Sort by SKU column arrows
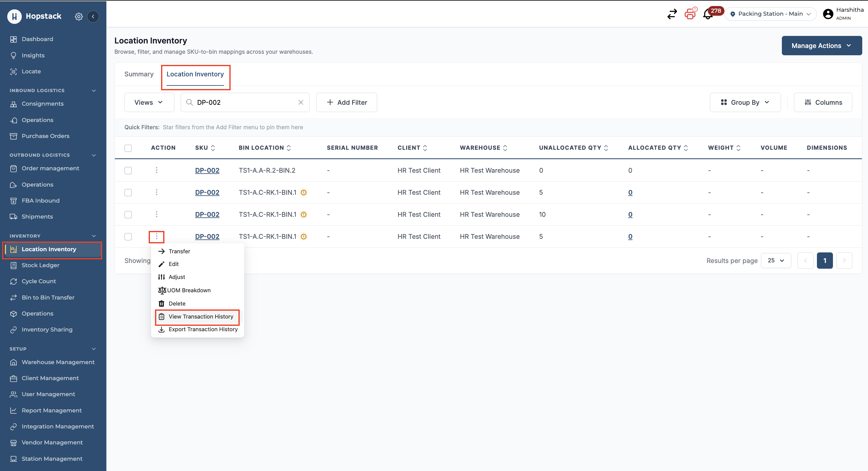The width and height of the screenshot is (868, 471). [x=213, y=148]
